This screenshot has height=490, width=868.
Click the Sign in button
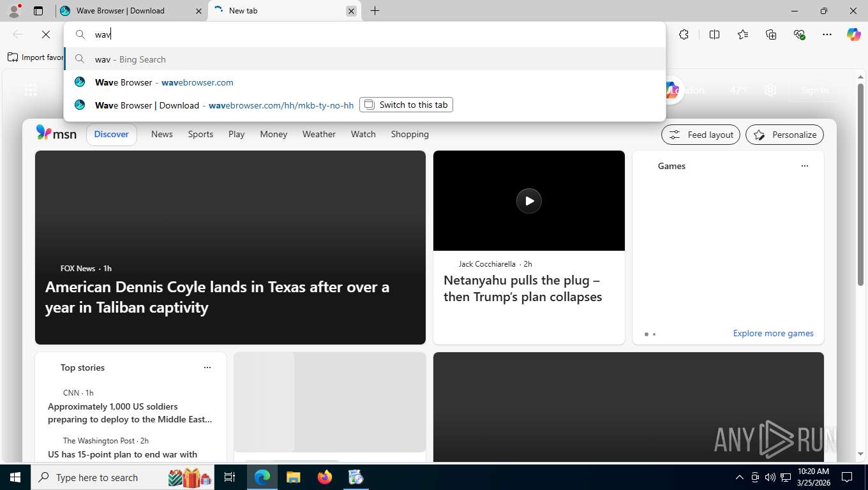pyautogui.click(x=814, y=90)
